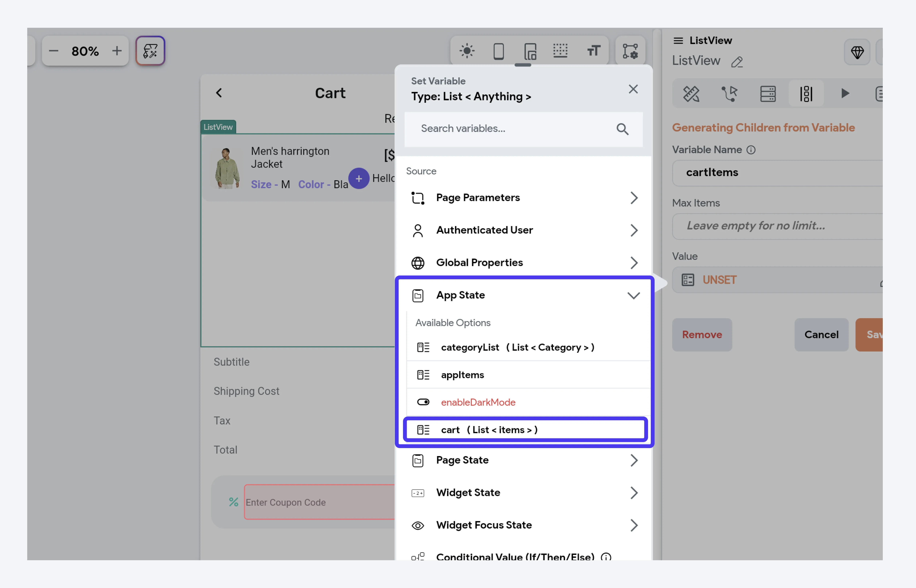Click the diamond premium icon
The image size is (916, 588).
pos(857,52)
